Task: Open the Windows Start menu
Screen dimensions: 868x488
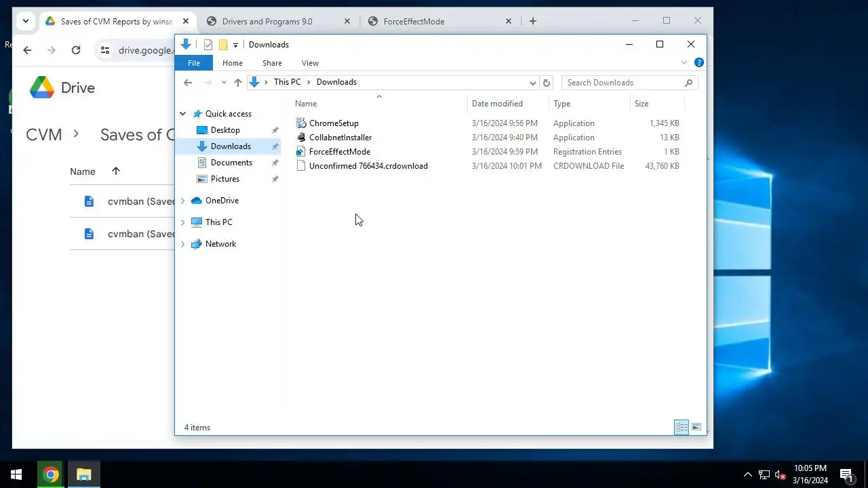Action: point(16,474)
